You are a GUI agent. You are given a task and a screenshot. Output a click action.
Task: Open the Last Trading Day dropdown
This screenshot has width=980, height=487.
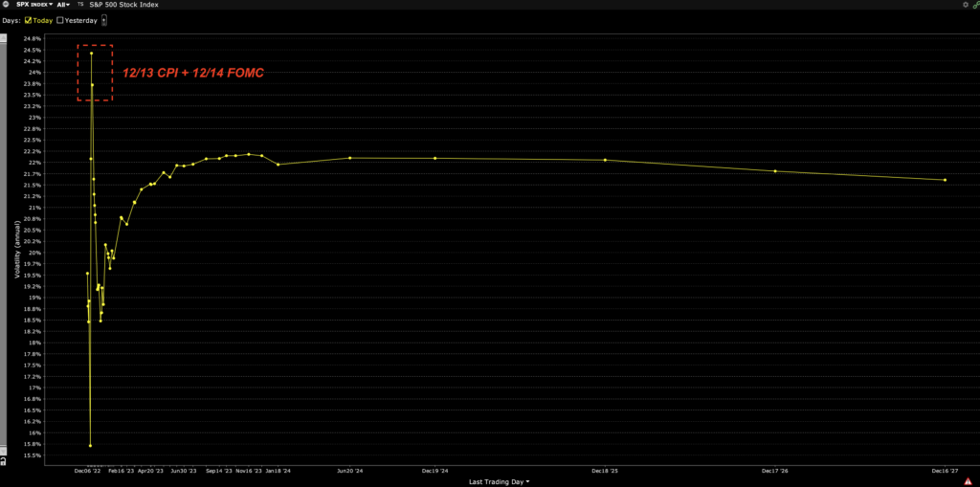click(500, 480)
